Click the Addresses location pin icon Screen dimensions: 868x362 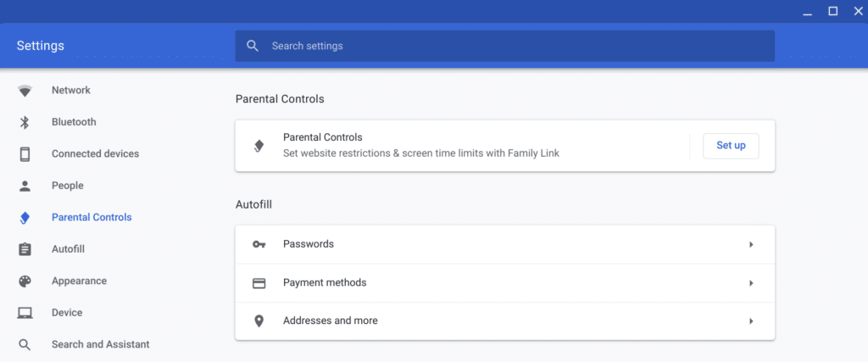click(259, 321)
